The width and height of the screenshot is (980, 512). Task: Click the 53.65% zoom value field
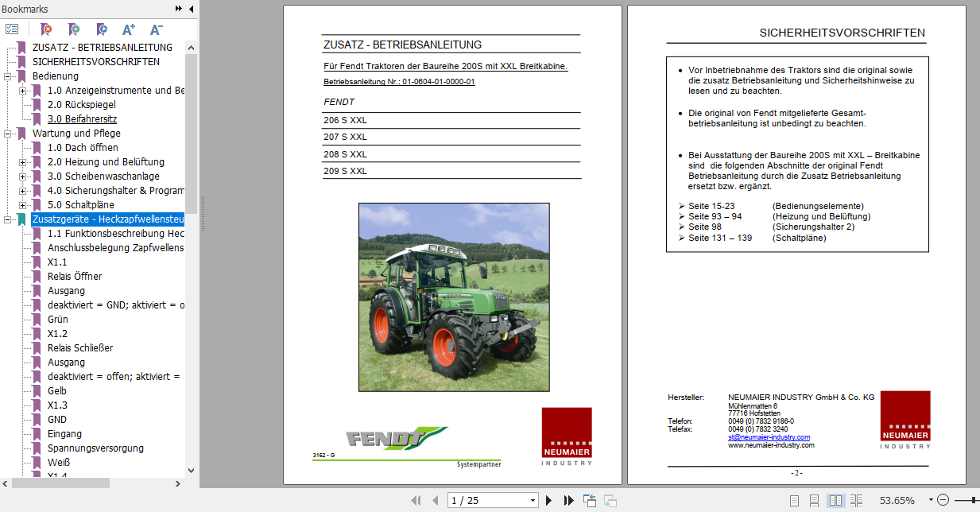pyautogui.click(x=897, y=500)
